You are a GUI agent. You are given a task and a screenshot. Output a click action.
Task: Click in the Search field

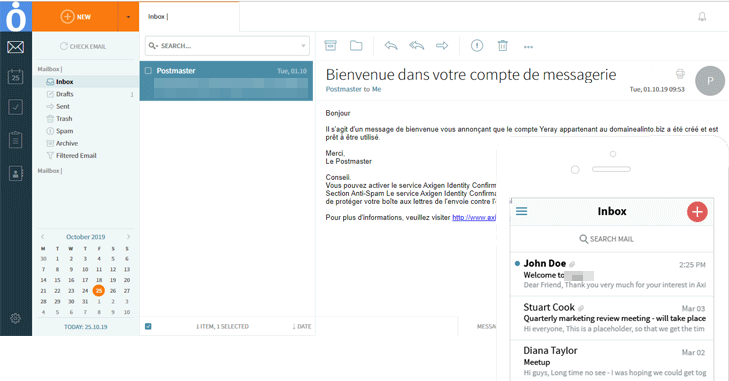pos(227,46)
